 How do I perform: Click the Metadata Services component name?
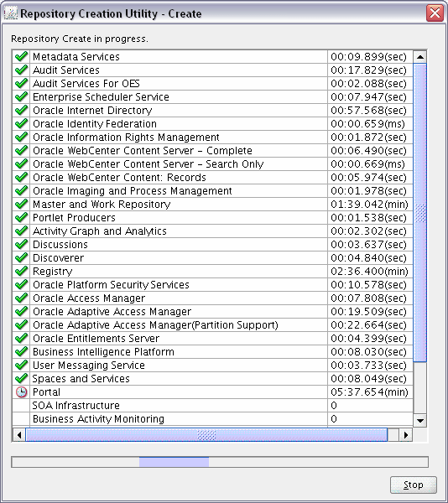[x=76, y=57]
